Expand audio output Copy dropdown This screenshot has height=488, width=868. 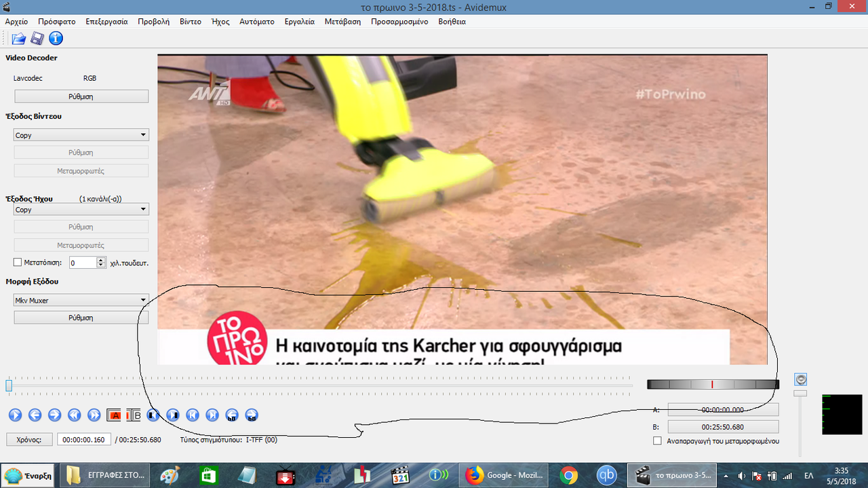tap(81, 210)
